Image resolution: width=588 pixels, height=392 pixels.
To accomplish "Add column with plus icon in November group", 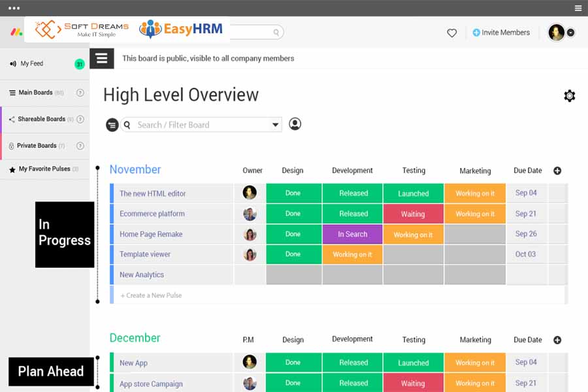I will (557, 171).
